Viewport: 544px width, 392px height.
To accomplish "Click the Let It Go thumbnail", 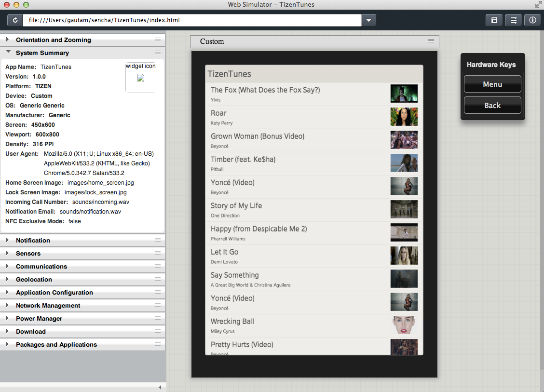I will (x=404, y=256).
